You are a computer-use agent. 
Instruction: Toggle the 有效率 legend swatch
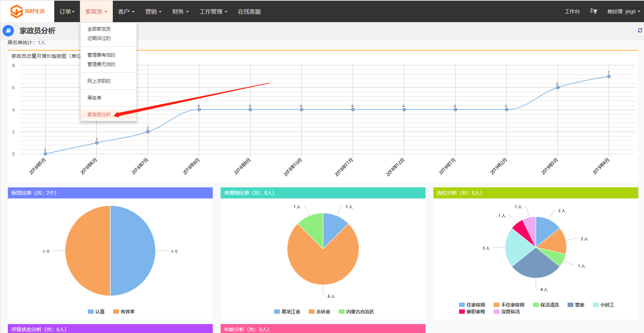pyautogui.click(x=116, y=312)
